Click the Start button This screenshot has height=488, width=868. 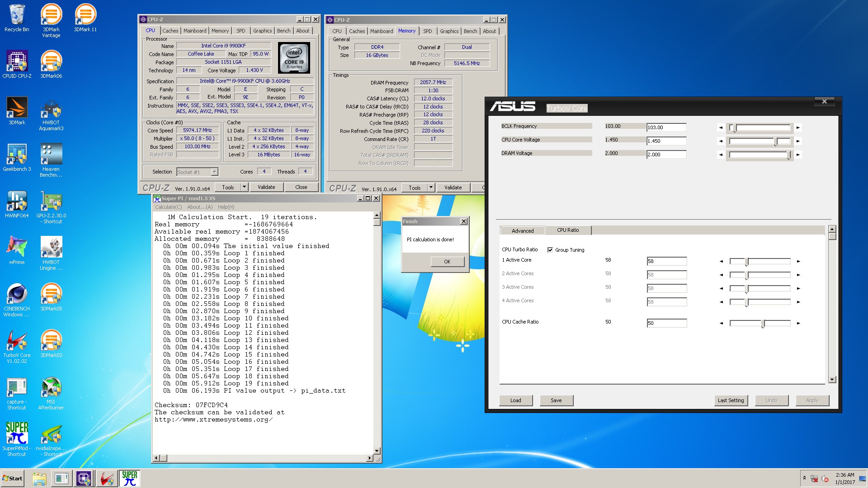[x=13, y=479]
